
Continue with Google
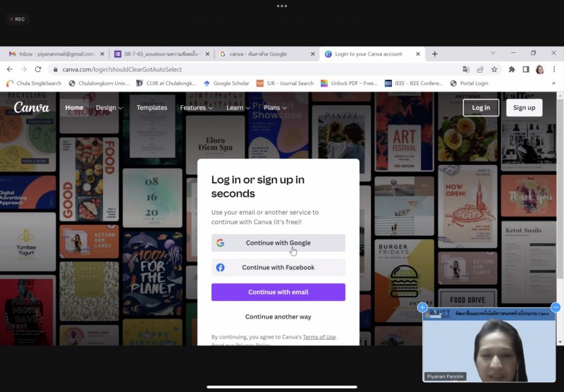[278, 243]
